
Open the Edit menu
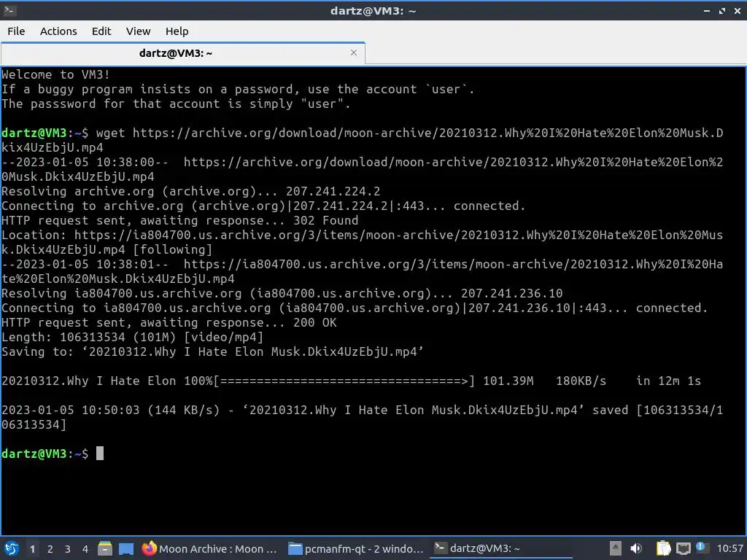[x=101, y=31]
